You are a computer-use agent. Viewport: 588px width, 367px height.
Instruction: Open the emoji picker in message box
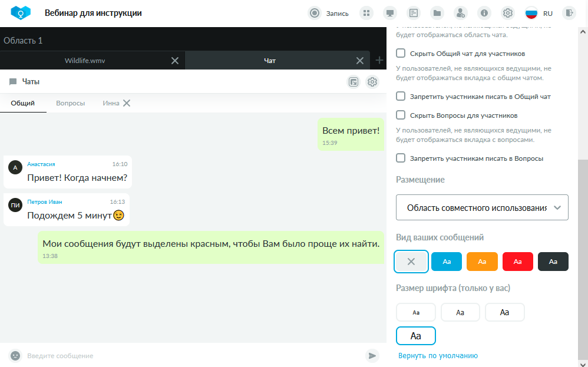point(15,355)
